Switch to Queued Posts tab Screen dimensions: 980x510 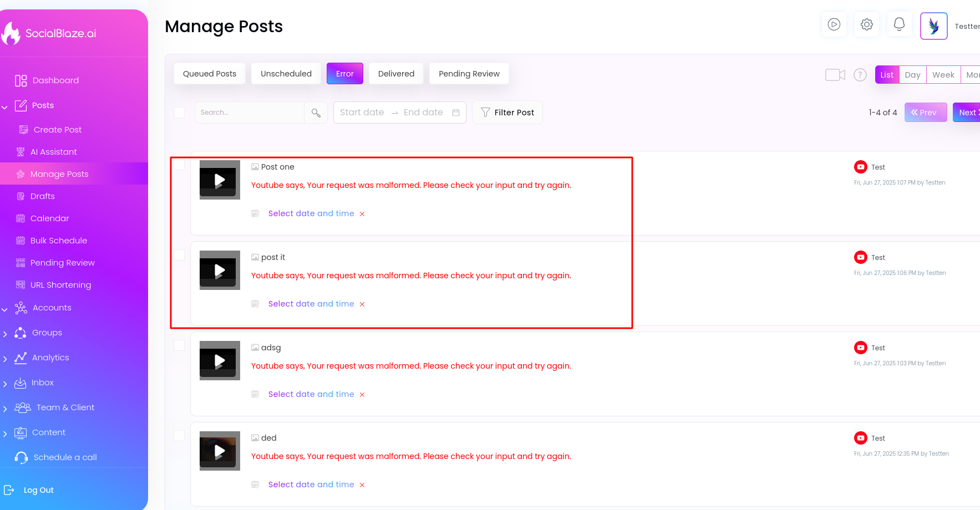(210, 74)
